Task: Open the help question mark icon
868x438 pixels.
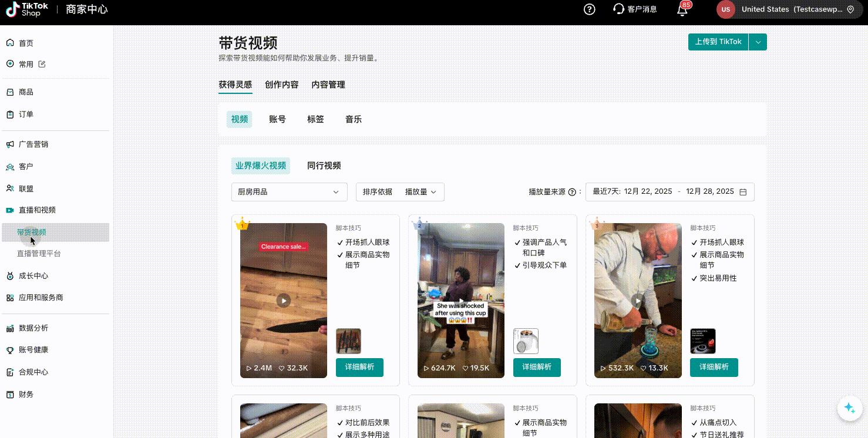Action: coord(590,9)
